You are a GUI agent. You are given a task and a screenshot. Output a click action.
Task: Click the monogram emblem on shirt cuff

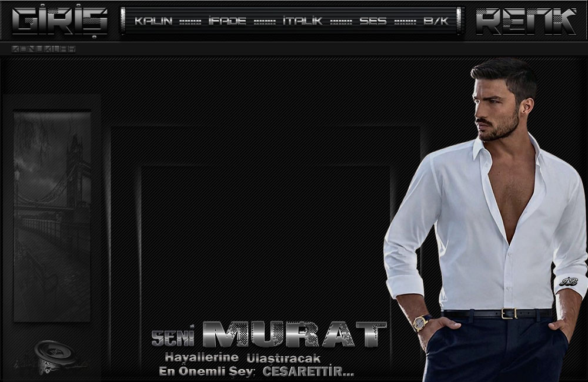569,282
